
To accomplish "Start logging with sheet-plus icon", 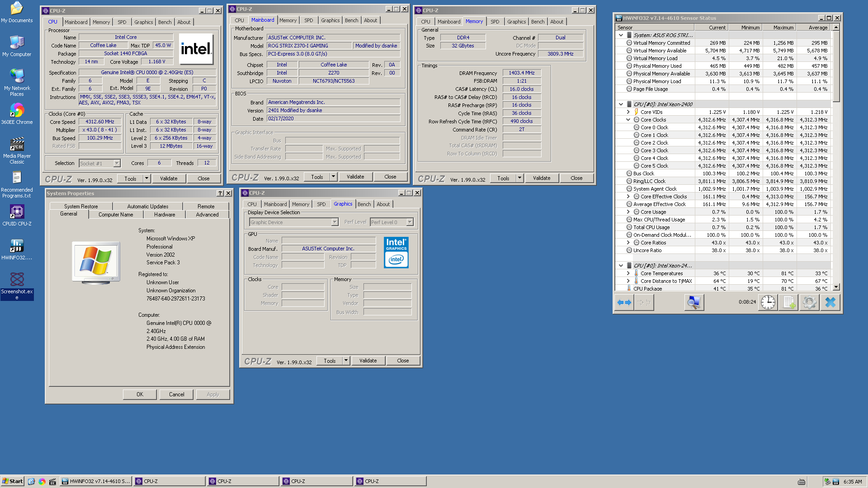I will pos(788,302).
